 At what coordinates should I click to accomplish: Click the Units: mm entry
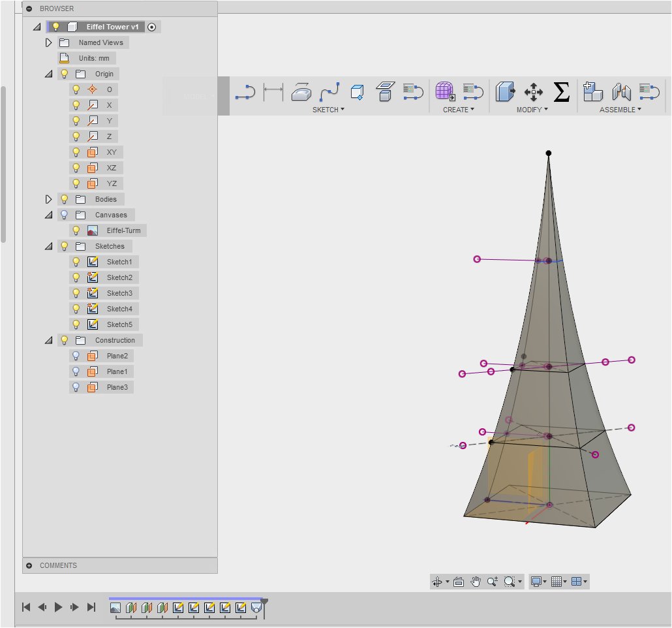coord(94,58)
